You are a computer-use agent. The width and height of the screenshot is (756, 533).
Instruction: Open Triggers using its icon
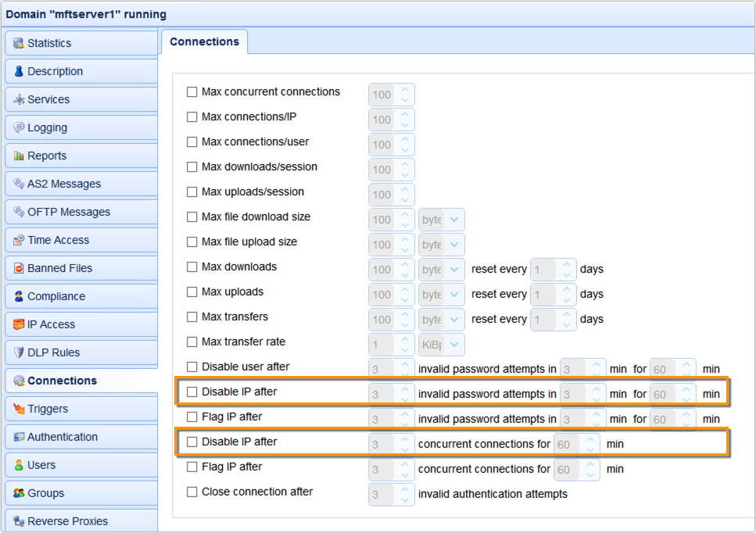[19, 409]
